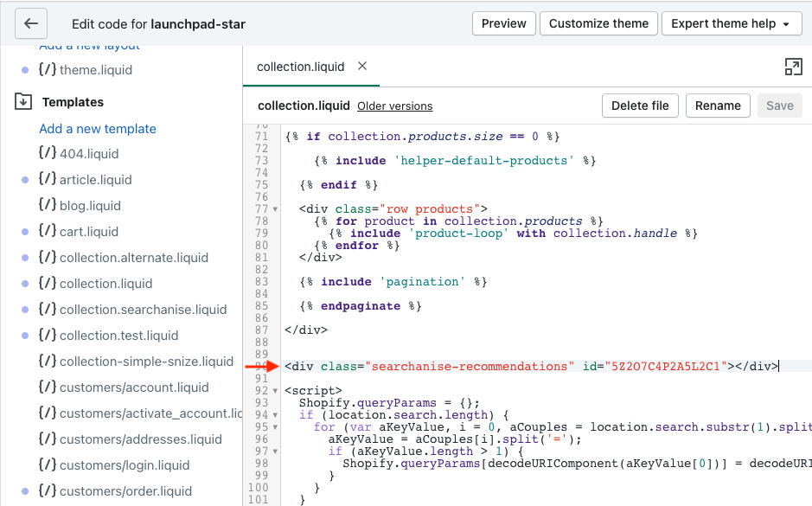Click the Rename button
Image resolution: width=812 pixels, height=506 pixels.
[718, 106]
